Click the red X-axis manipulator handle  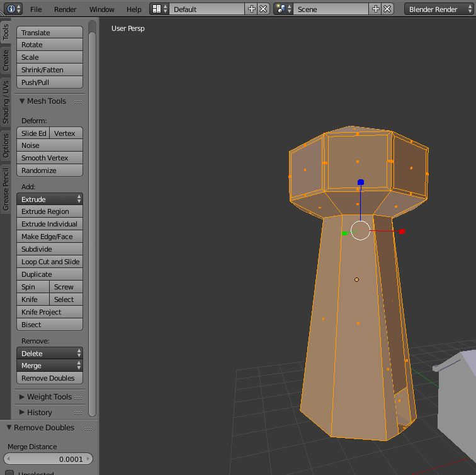(402, 232)
